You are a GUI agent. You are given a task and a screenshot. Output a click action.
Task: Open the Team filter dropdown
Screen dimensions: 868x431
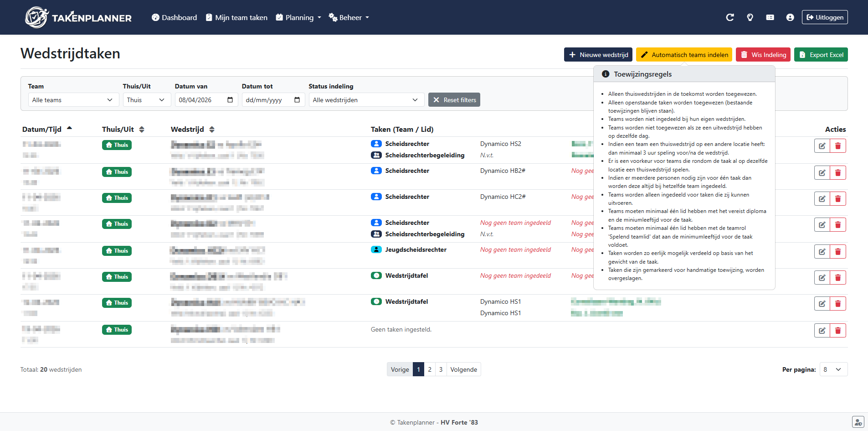click(73, 100)
